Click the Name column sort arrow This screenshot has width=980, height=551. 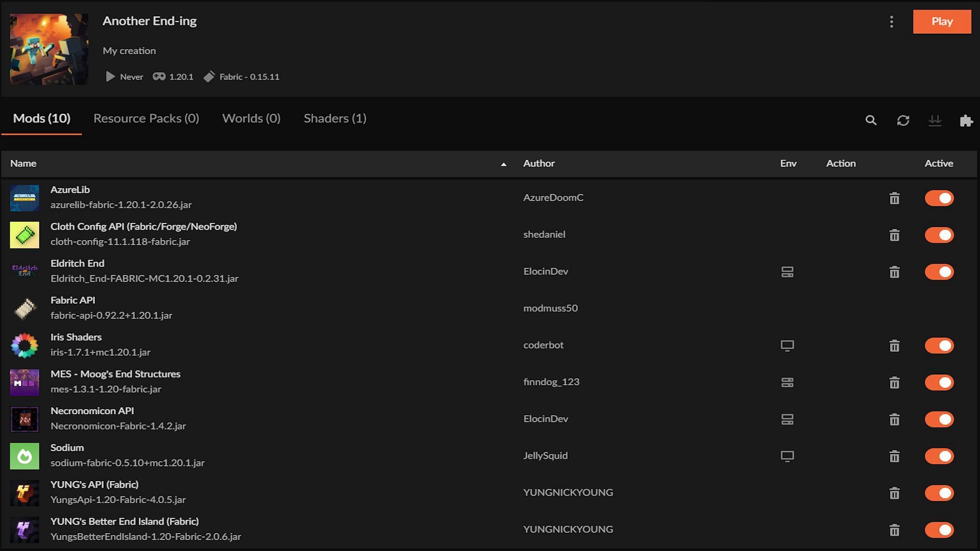point(503,164)
